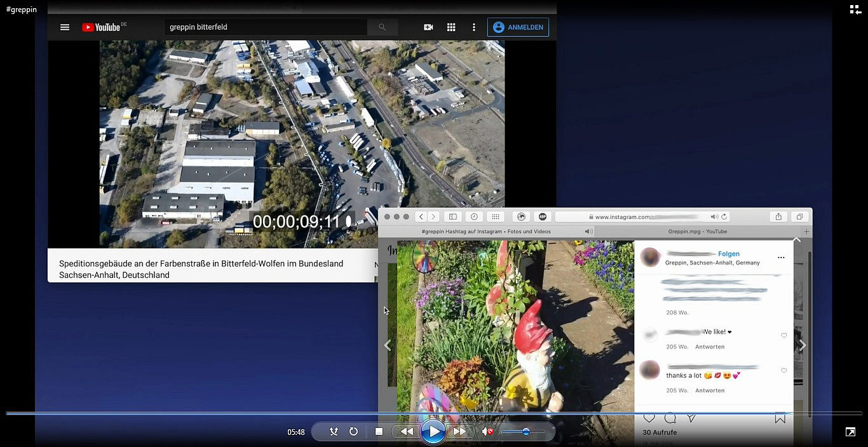Like the 'We like!' comment
Screen dimensions: 868x447
tap(783, 335)
